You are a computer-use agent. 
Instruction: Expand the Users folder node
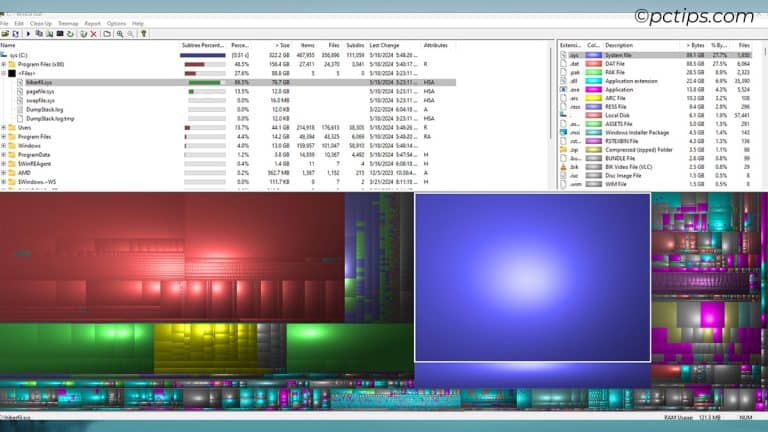tap(4, 127)
